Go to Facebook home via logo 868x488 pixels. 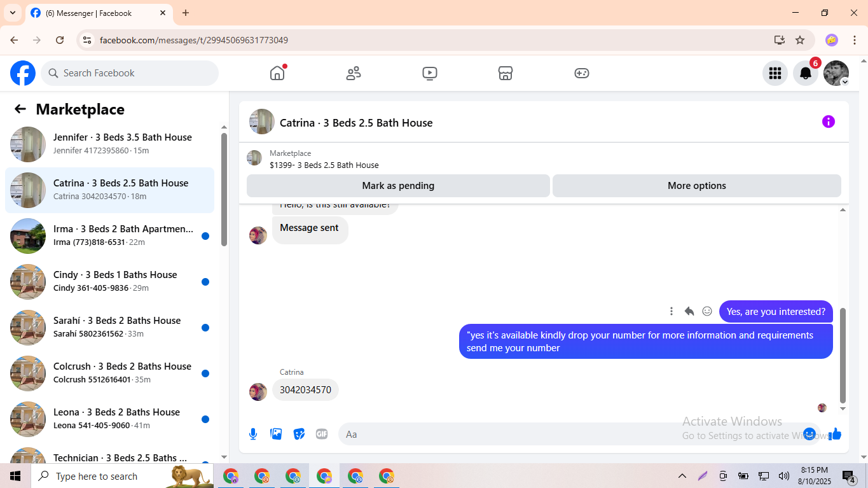(x=23, y=73)
